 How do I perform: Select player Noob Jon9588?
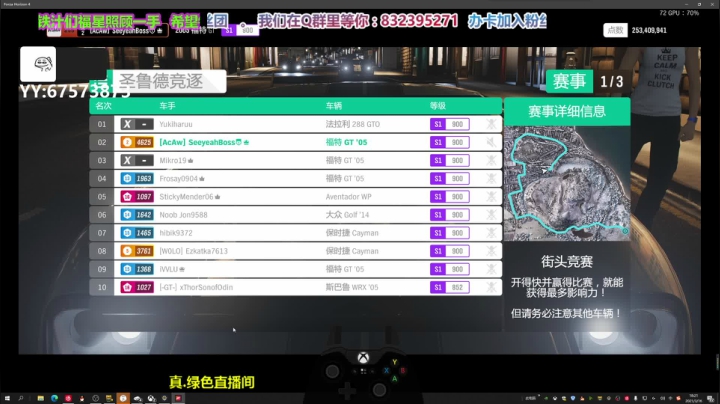pos(296,215)
